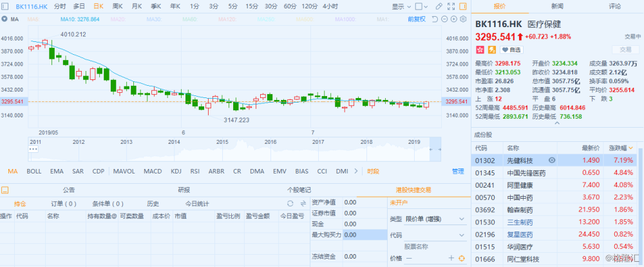Open chart settings gear icon

[x=462, y=19]
